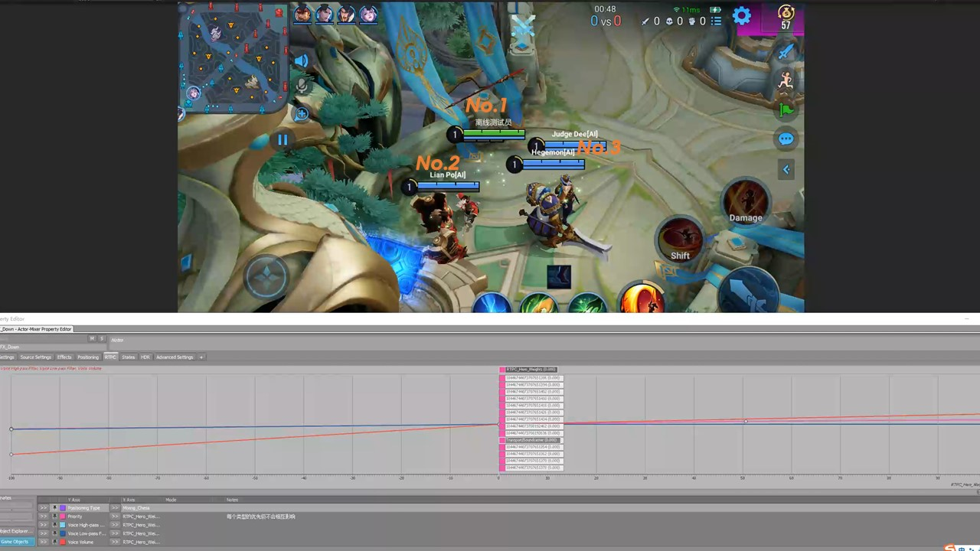
Task: Open X Axis selector for Priority row
Action: (115, 517)
